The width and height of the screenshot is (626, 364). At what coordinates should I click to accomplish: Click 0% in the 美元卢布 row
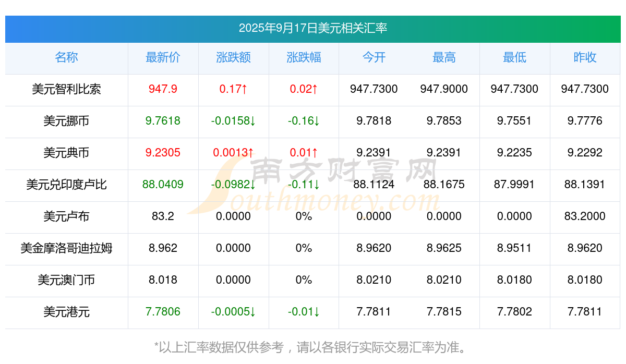pos(304,216)
